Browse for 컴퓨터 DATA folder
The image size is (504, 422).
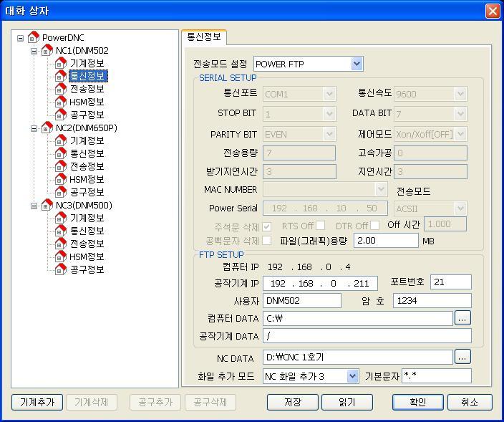click(x=462, y=318)
